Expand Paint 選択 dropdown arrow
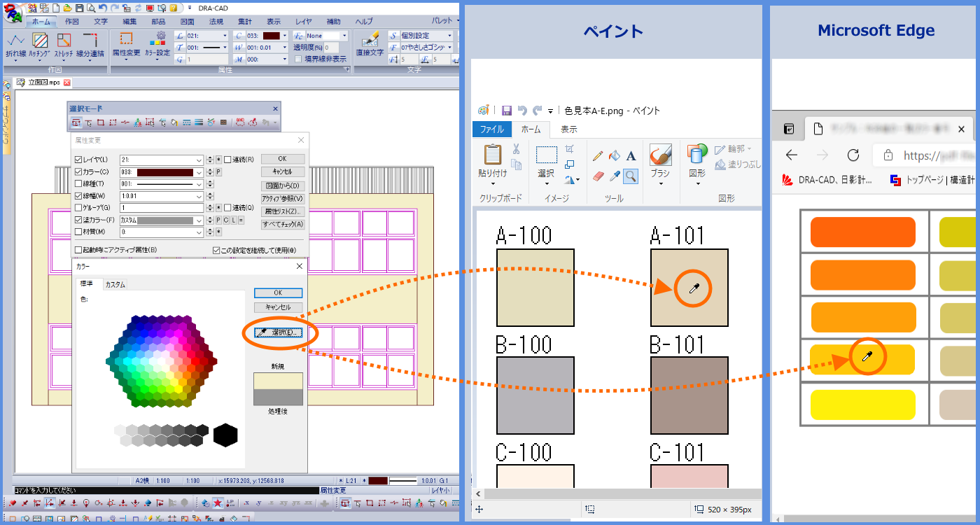Screen dimensions: 980x525 click(546, 185)
